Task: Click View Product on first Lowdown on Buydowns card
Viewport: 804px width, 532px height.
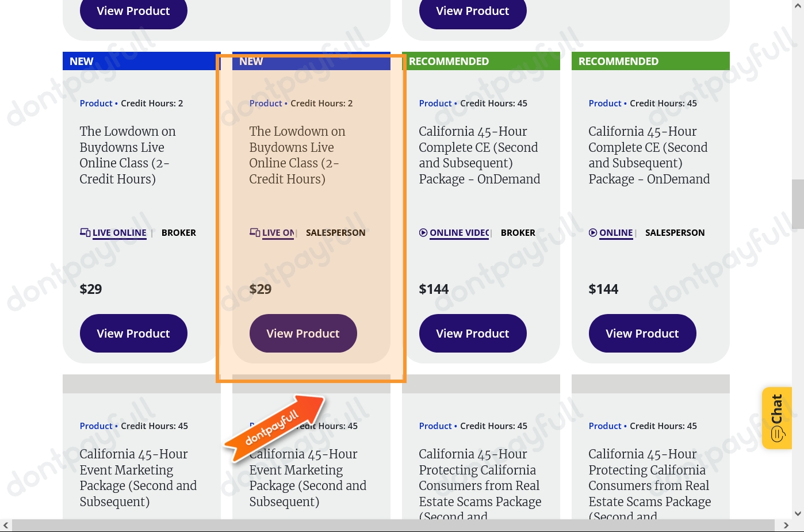Action: [133, 333]
